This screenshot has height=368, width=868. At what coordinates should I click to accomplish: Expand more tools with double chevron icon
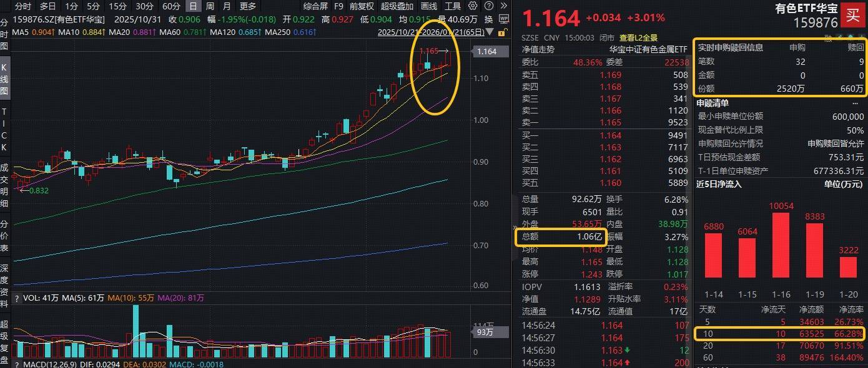503,6
